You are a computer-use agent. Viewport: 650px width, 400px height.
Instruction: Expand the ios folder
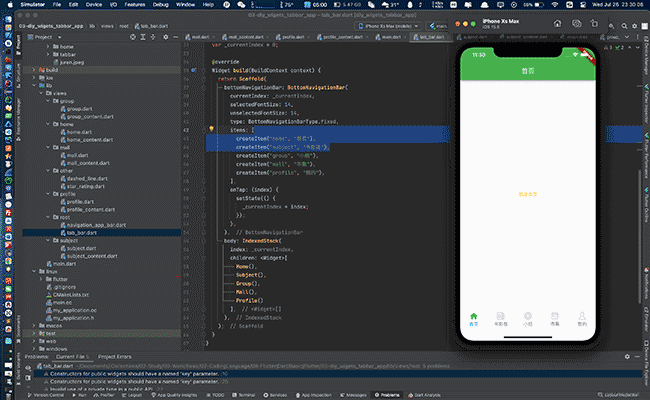[34, 78]
